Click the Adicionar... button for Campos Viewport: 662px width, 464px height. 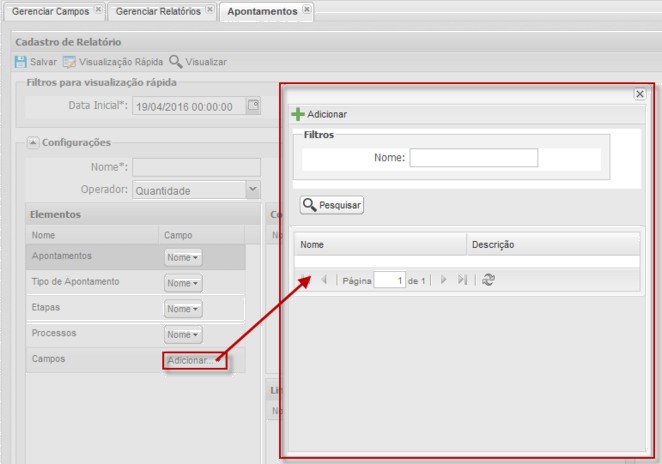(x=195, y=361)
